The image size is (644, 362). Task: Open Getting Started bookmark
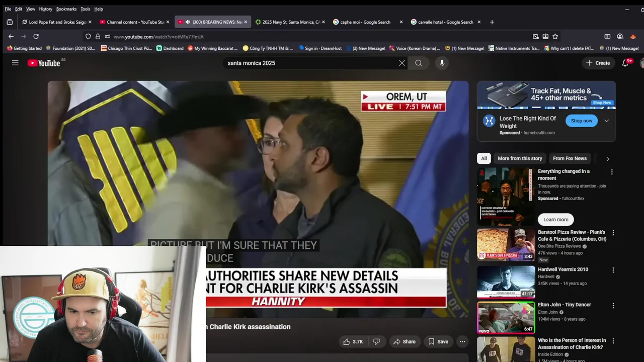24,48
